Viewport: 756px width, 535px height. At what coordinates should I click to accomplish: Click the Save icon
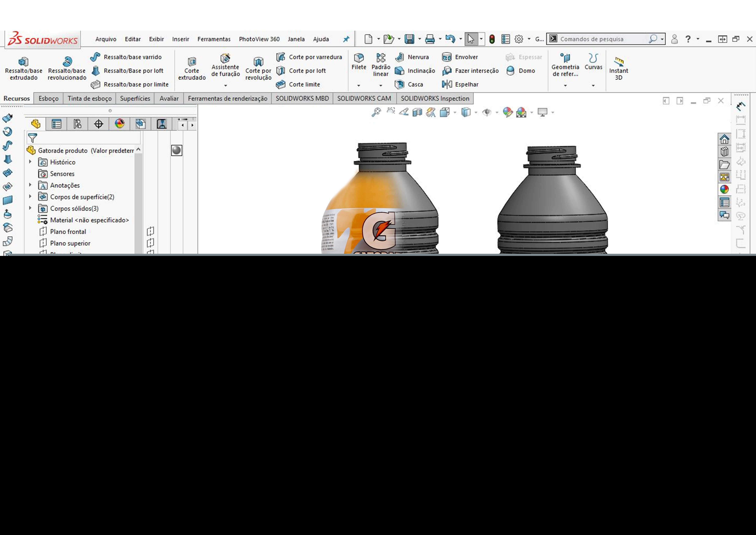(409, 39)
